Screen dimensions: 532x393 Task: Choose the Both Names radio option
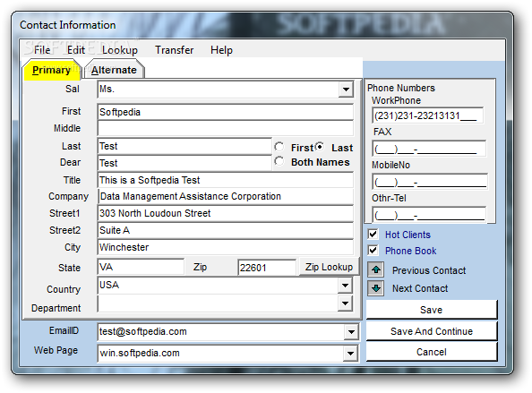tap(279, 161)
